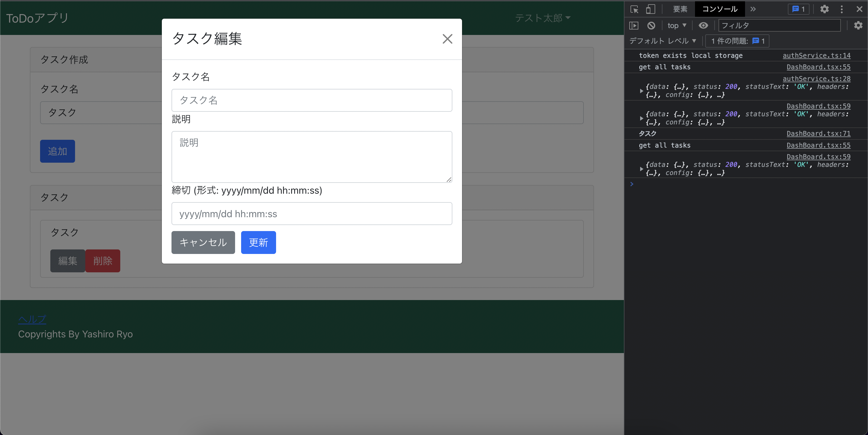Click the 'token exists local storage' log
Screen dimensions: 868x435
click(x=690, y=55)
